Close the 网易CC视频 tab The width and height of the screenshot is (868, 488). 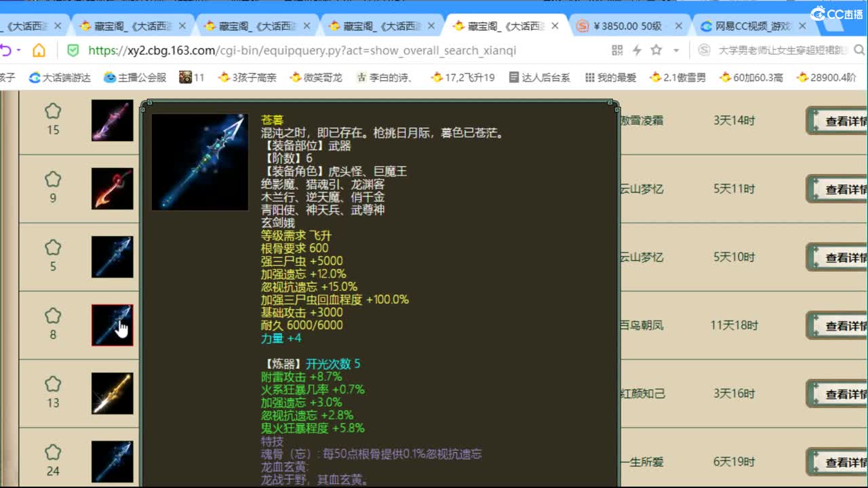tap(803, 26)
